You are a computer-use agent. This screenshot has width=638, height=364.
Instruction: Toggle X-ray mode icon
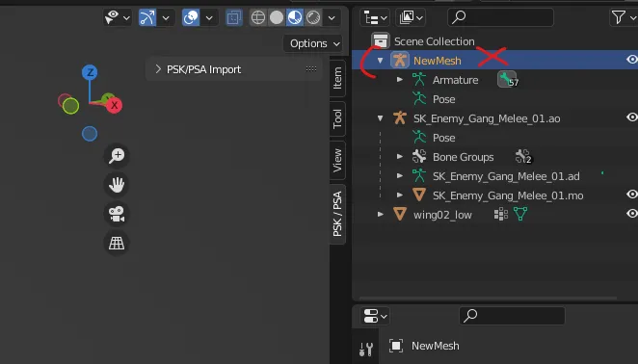234,17
